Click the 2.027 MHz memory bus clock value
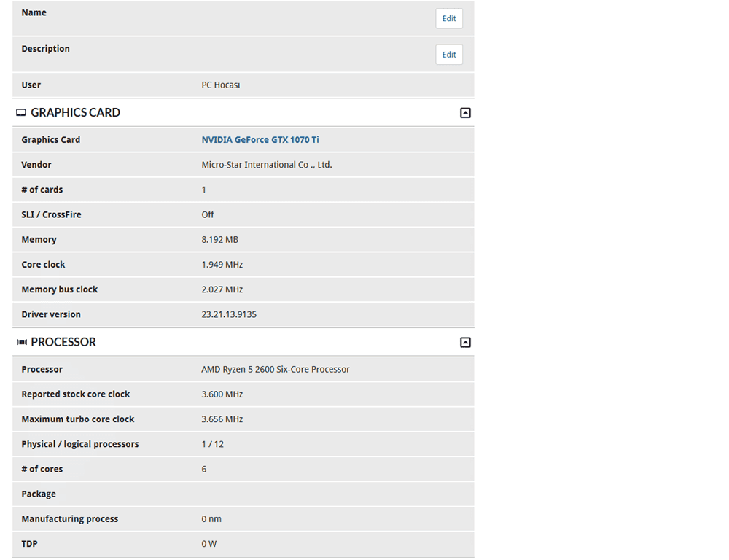 coord(222,289)
